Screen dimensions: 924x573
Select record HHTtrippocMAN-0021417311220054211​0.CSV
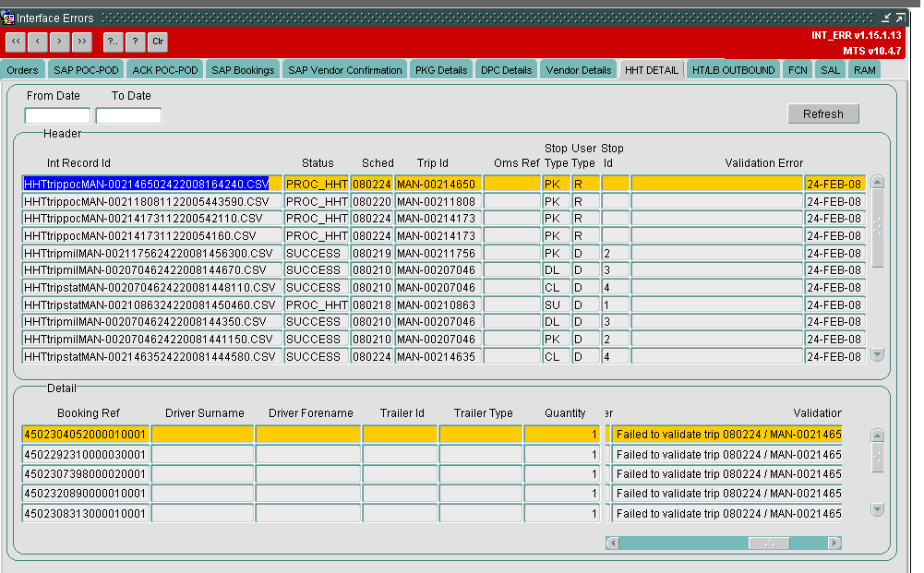[152, 219]
